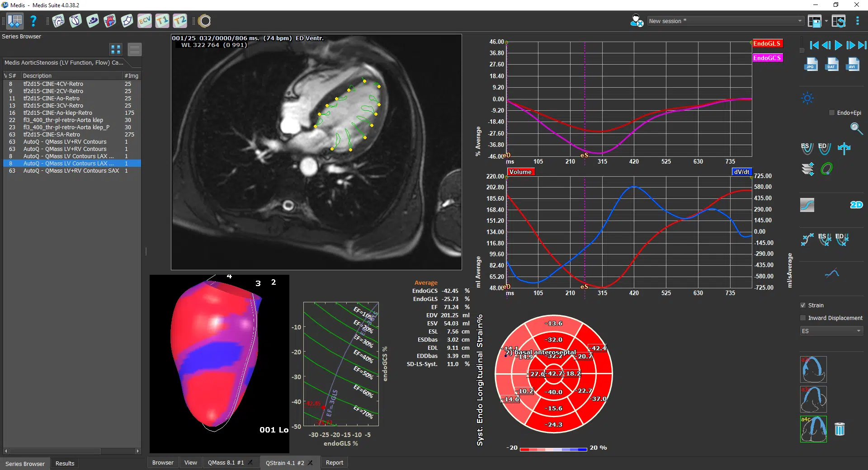This screenshot has height=470, width=868.
Task: Enable the Endo+Epi checkbox
Action: pos(832,113)
